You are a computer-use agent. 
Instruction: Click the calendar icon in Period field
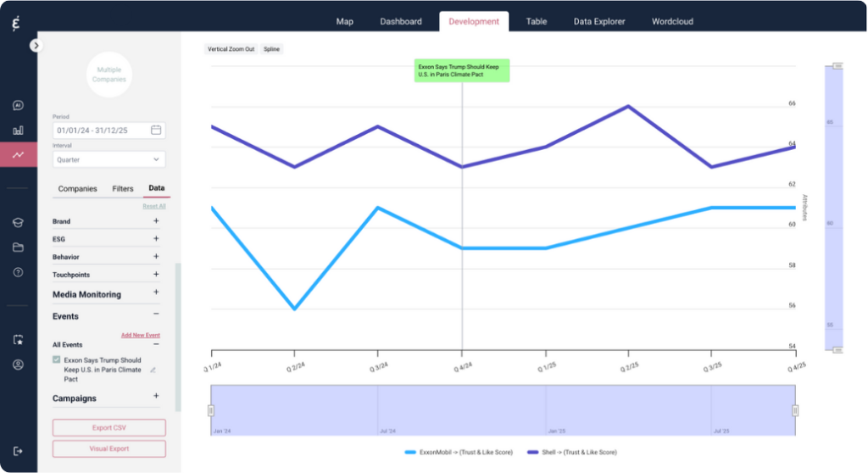tap(156, 131)
